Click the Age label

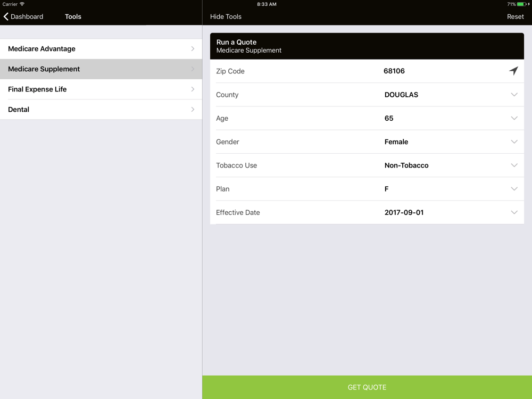(222, 119)
